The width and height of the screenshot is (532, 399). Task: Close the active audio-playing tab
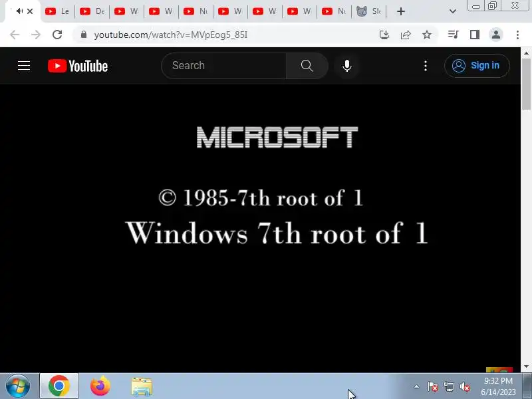[x=30, y=11]
